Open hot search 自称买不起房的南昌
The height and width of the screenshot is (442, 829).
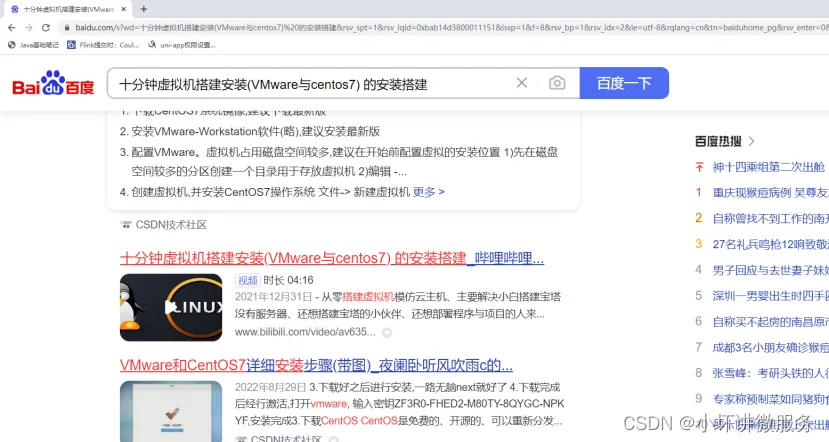coord(771,321)
